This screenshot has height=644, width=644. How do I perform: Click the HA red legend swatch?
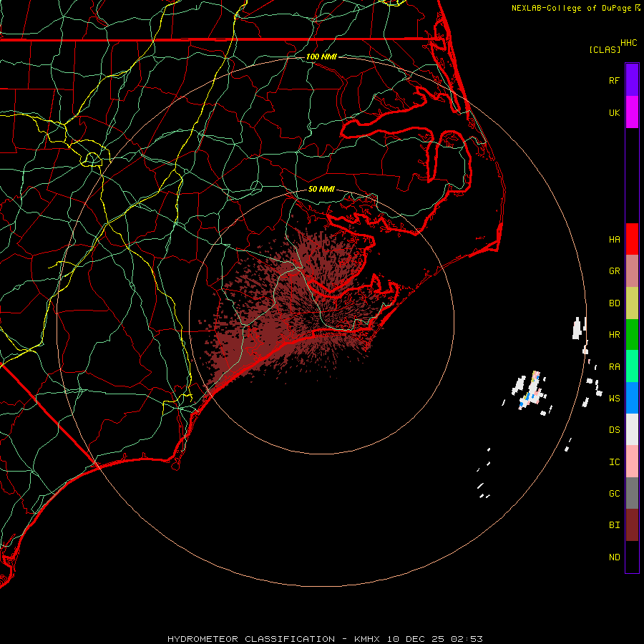(632, 239)
